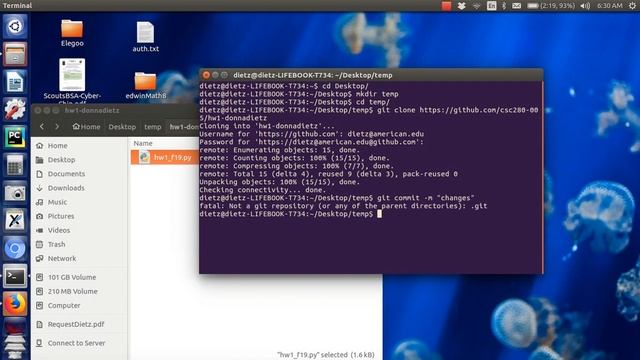Click the clock showing 6:30 AM
The image size is (640, 360).
pyautogui.click(x=610, y=6)
